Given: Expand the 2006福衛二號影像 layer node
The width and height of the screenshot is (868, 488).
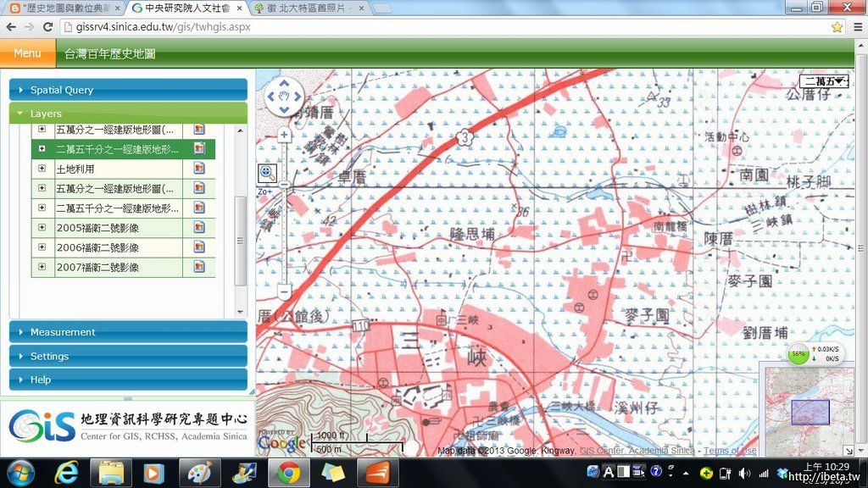Looking at the screenshot, I should coord(42,247).
